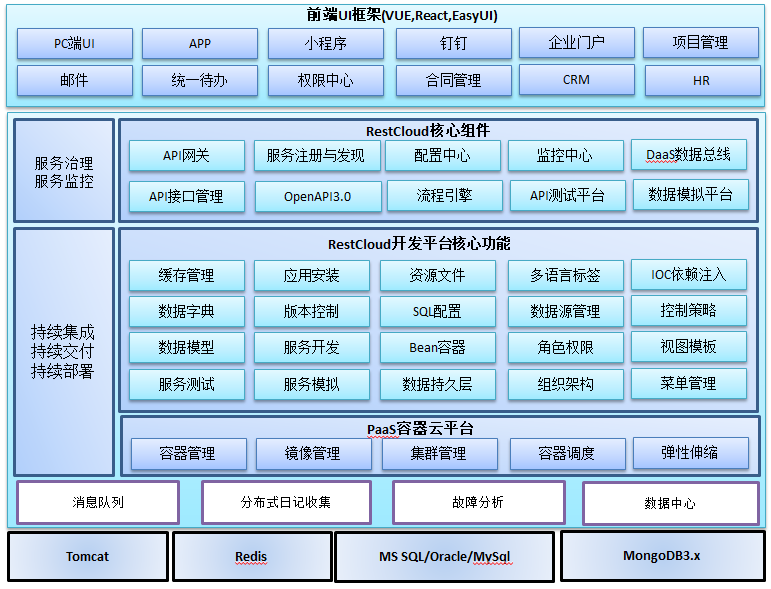Viewport: 771px width, 589px height.
Task: Click the CRM box
Action: click(576, 80)
